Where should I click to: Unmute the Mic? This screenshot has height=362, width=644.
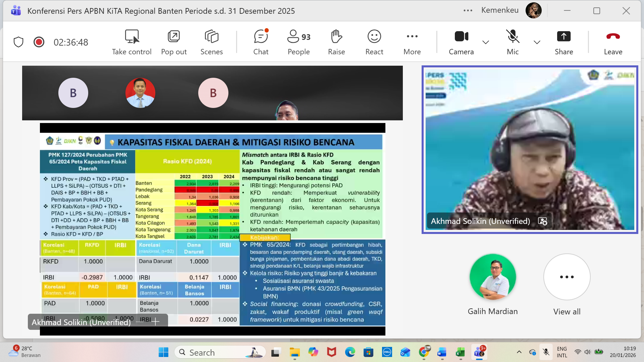[x=513, y=37]
